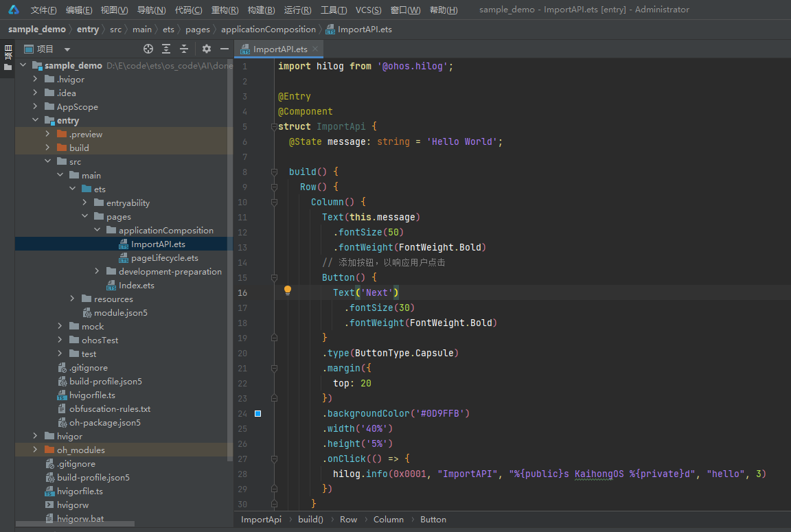Hide the project panel with minus icon
Screen dimensions: 791x532
pos(225,49)
